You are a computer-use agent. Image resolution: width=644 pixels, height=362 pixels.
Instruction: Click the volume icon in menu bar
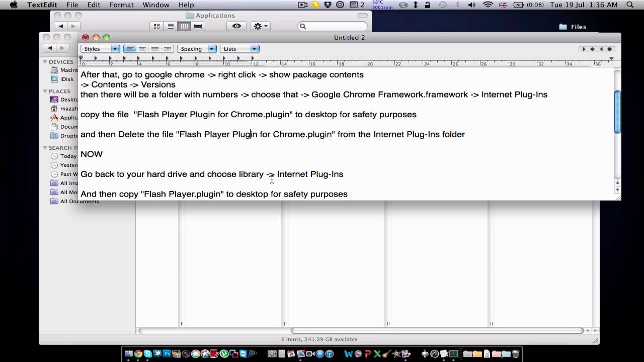(472, 5)
